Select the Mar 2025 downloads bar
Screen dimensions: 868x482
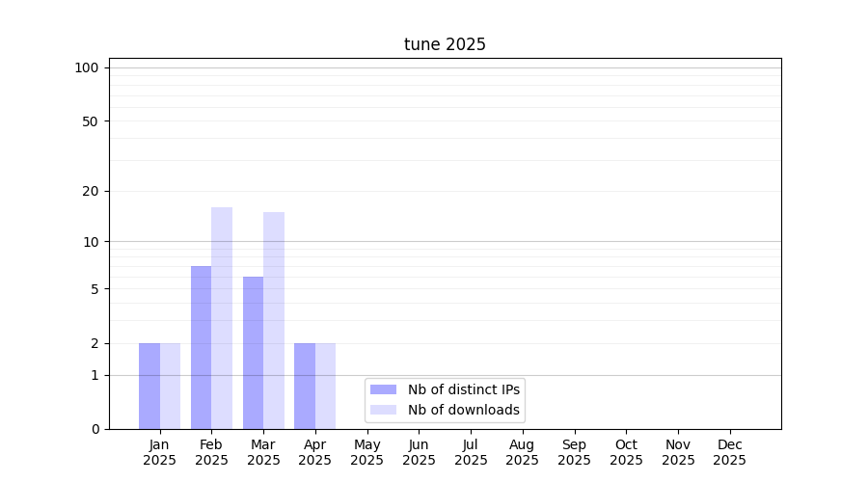click(x=274, y=320)
